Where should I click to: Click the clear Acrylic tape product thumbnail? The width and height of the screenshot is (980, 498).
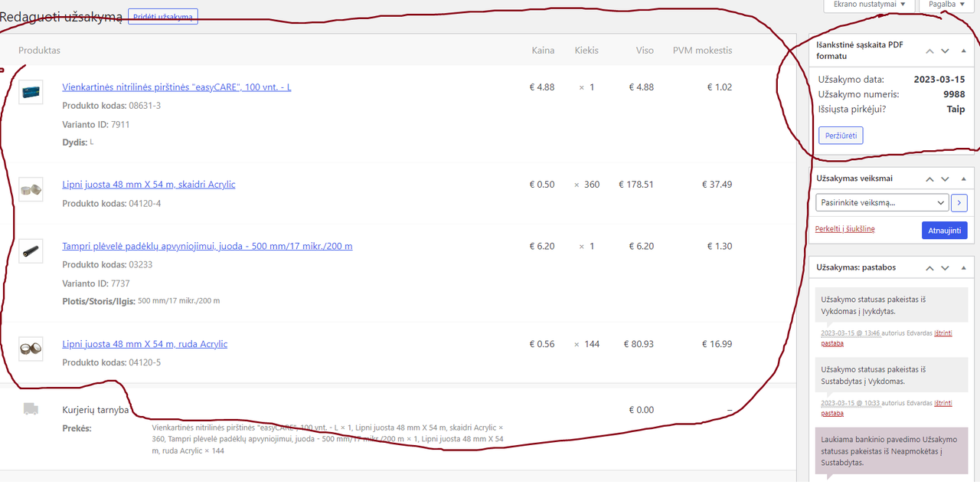pyautogui.click(x=31, y=189)
